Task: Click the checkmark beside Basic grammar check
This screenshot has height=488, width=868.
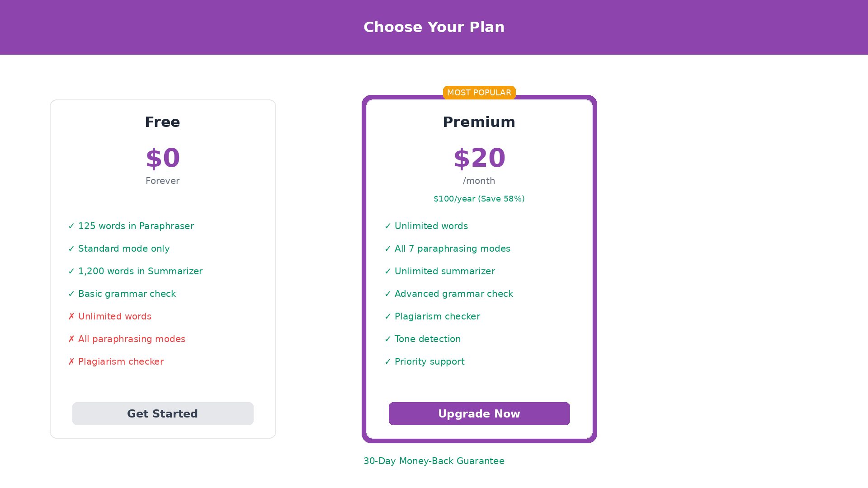Action: (x=71, y=294)
